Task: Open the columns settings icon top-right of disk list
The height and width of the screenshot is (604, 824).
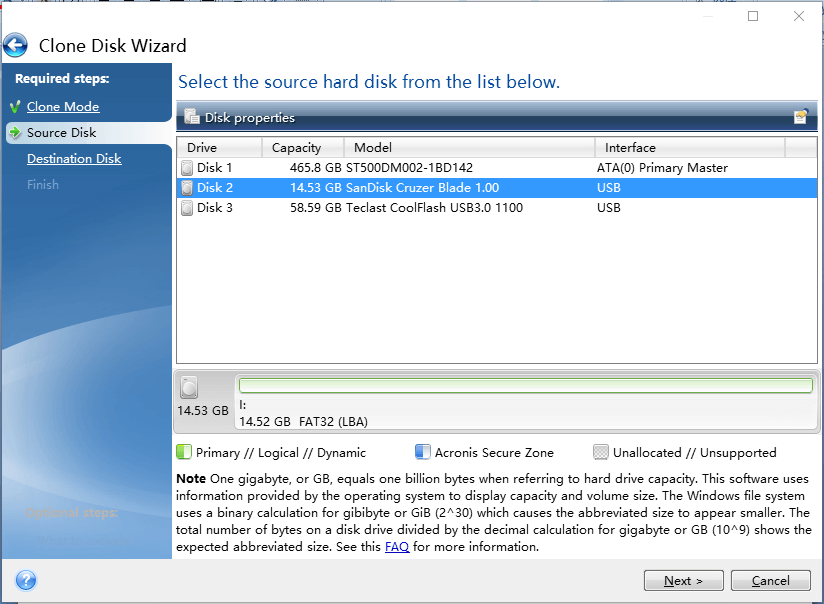Action: (x=800, y=116)
